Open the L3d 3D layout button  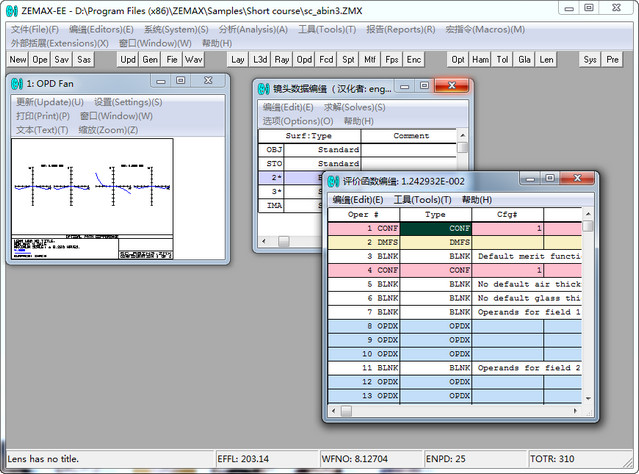[260, 60]
